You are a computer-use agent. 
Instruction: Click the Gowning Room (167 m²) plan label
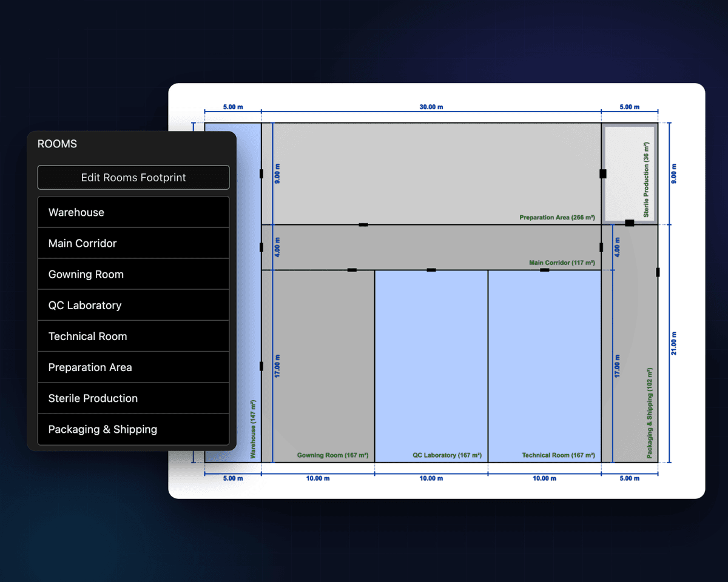332,455
